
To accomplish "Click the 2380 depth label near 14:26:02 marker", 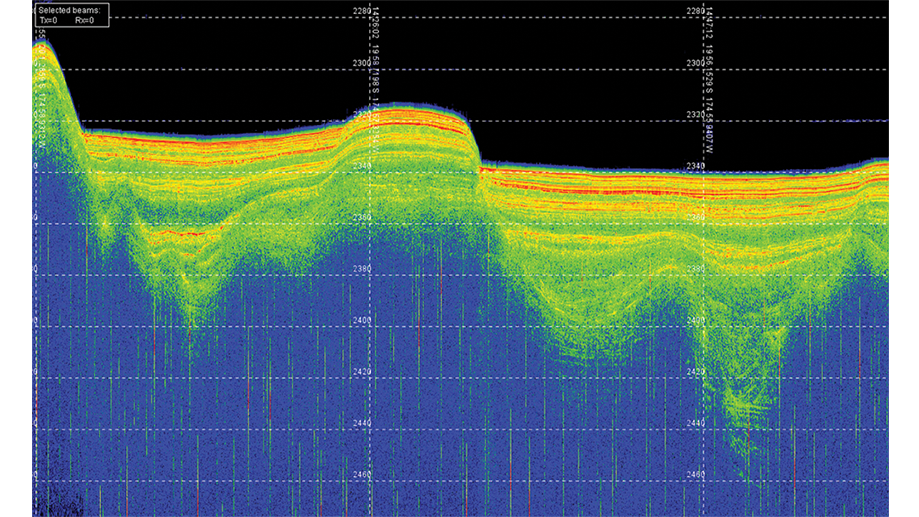I will pyautogui.click(x=364, y=269).
